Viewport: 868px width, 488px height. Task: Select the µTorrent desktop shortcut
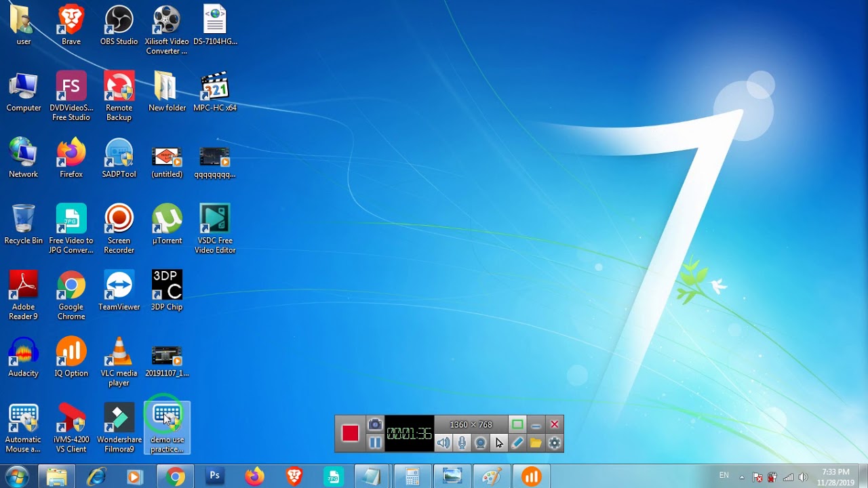coord(167,224)
